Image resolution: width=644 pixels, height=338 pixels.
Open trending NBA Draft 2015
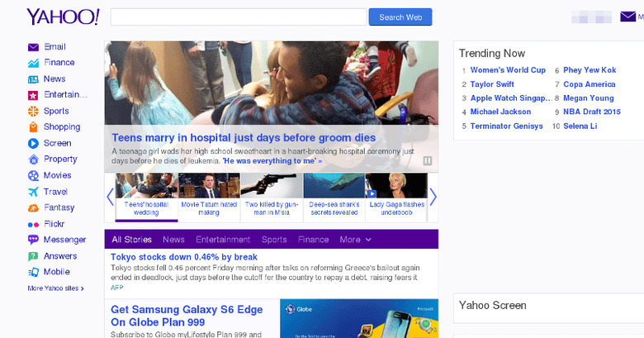click(592, 112)
